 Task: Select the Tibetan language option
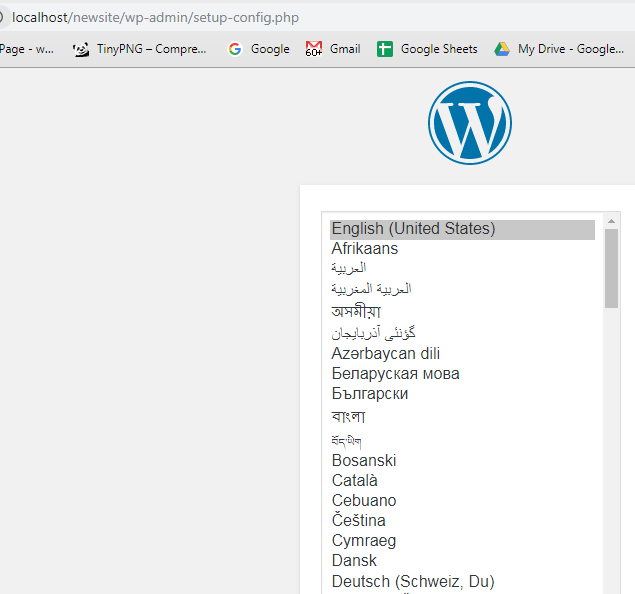click(462, 441)
